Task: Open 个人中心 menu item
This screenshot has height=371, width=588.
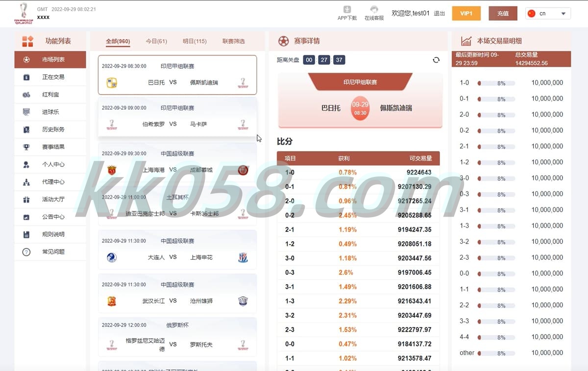Action: pyautogui.click(x=50, y=164)
